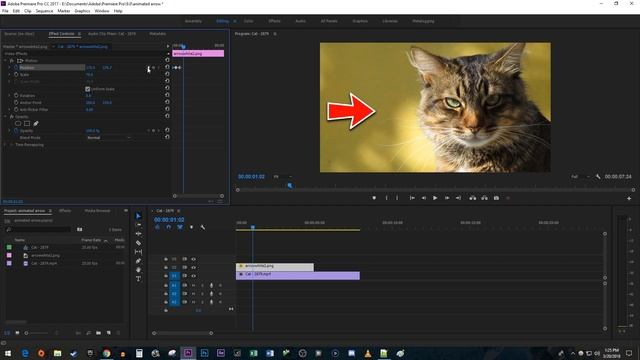Select the Type tool
The width and height of the screenshot is (640, 360).
point(138,279)
